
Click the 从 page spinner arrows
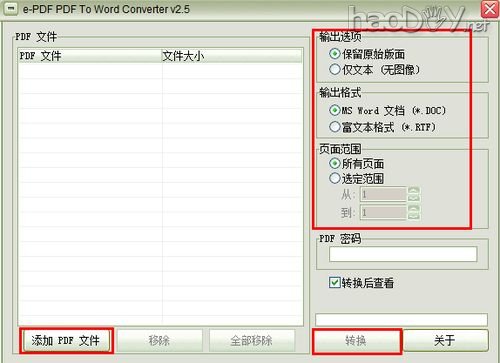tap(414, 194)
